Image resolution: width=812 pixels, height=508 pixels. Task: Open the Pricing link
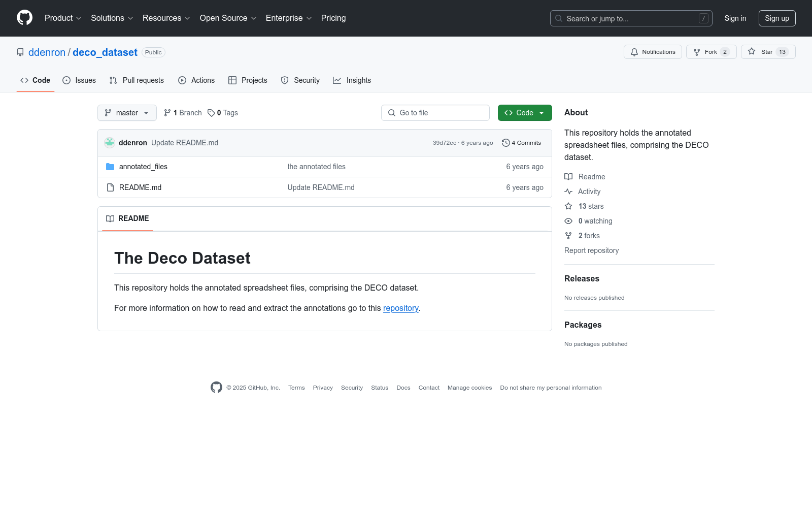coord(333,18)
